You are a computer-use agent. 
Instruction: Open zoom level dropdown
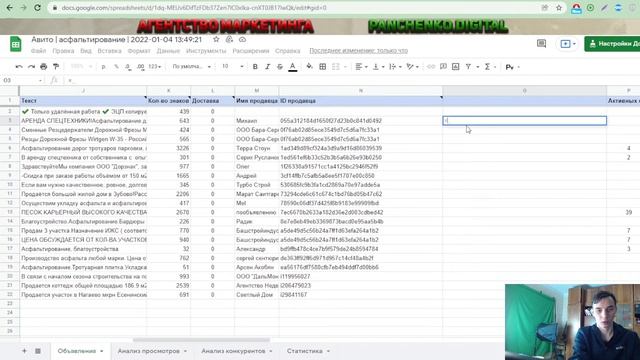tap(81, 67)
